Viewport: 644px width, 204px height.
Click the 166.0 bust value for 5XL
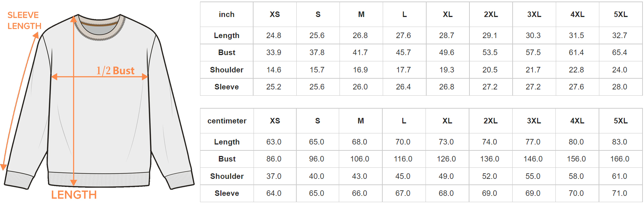click(x=620, y=159)
